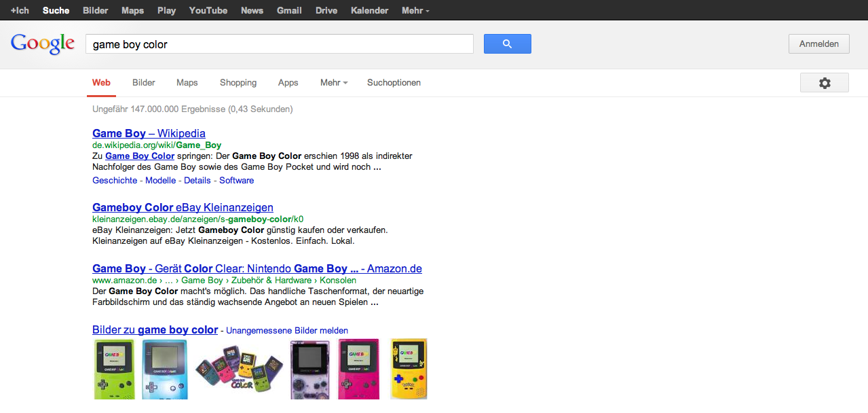Click the Anmelden sign-in button

(x=818, y=44)
